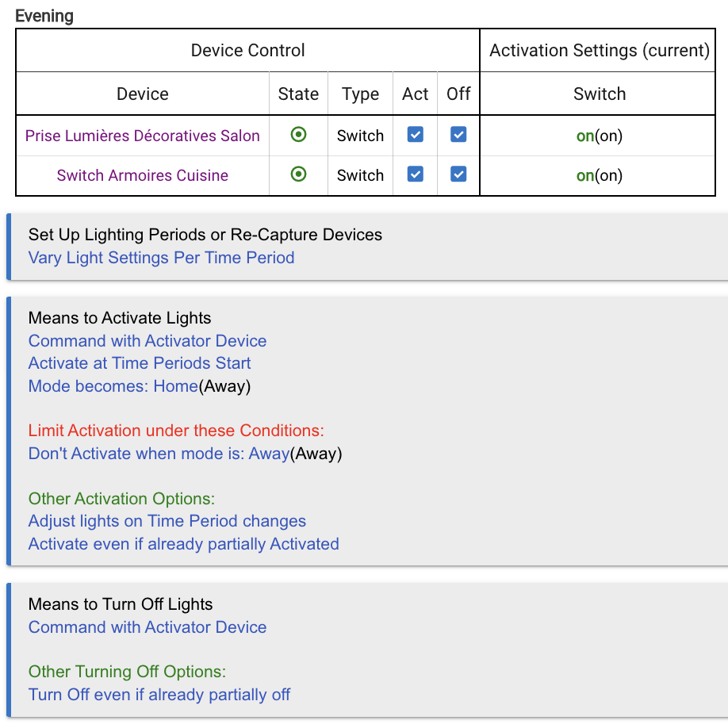The height and width of the screenshot is (728, 728).
Task: Toggle Off checkbox for Prise Lumières Décoratives Salon
Action: tap(458, 135)
